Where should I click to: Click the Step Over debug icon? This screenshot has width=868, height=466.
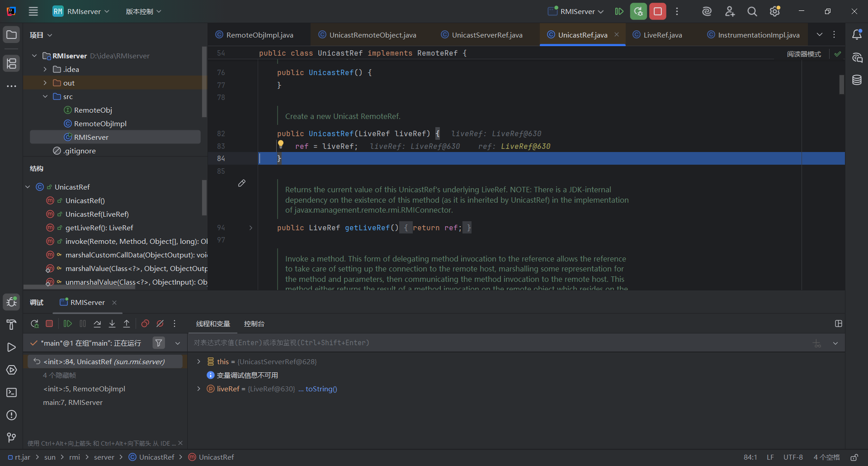[97, 323]
